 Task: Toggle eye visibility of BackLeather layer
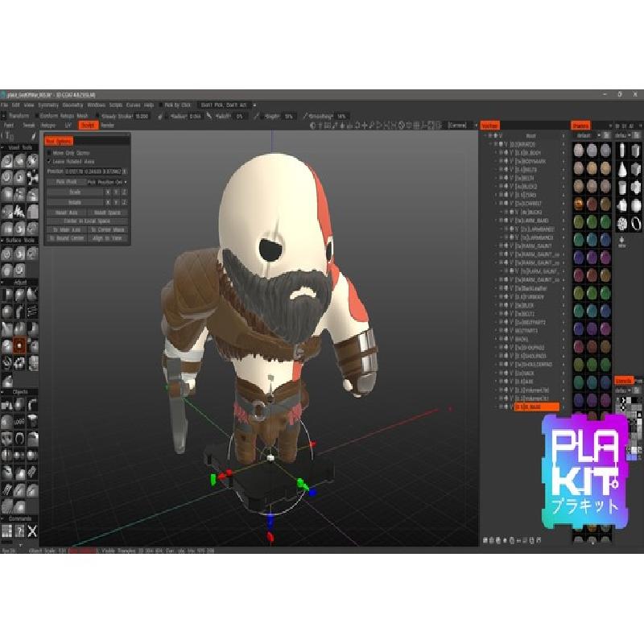(501, 288)
